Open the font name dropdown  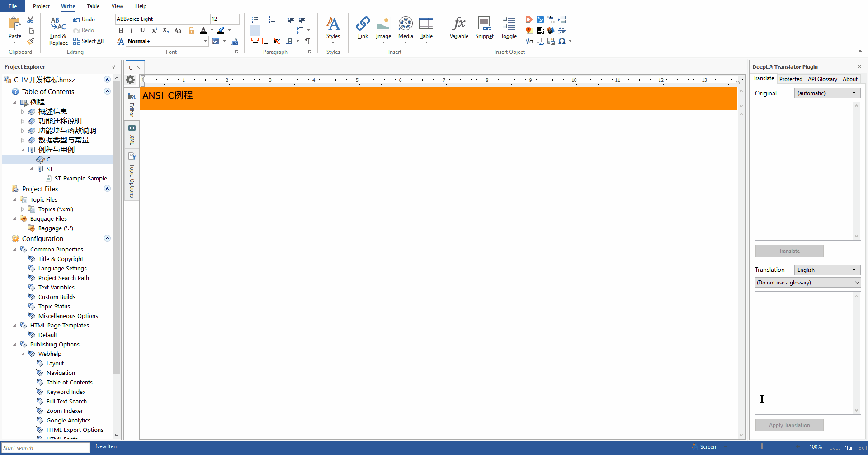coord(207,19)
